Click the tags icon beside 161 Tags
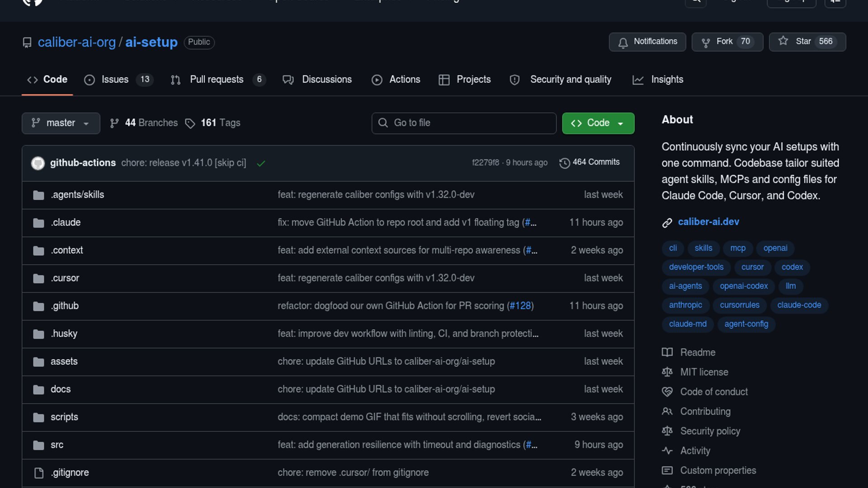 point(190,123)
